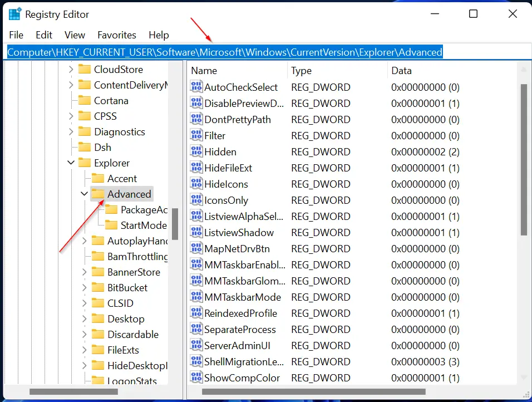Select the Advanced folder icon
The width and height of the screenshot is (532, 402).
point(98,194)
